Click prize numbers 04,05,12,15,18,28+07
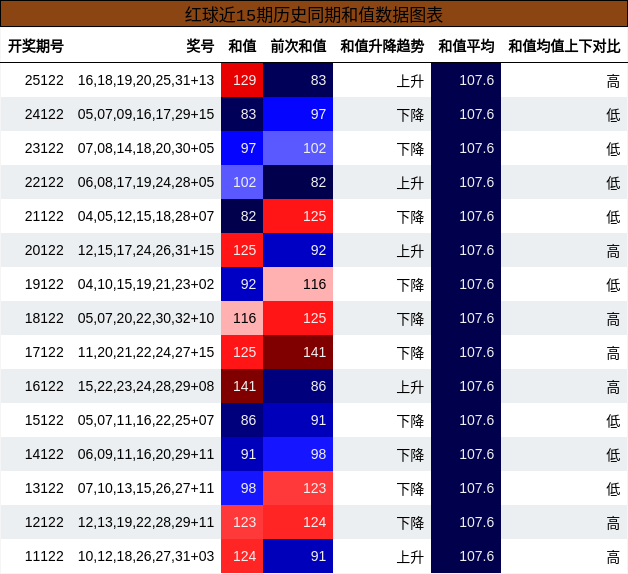This screenshot has height=574, width=628. 146,216
